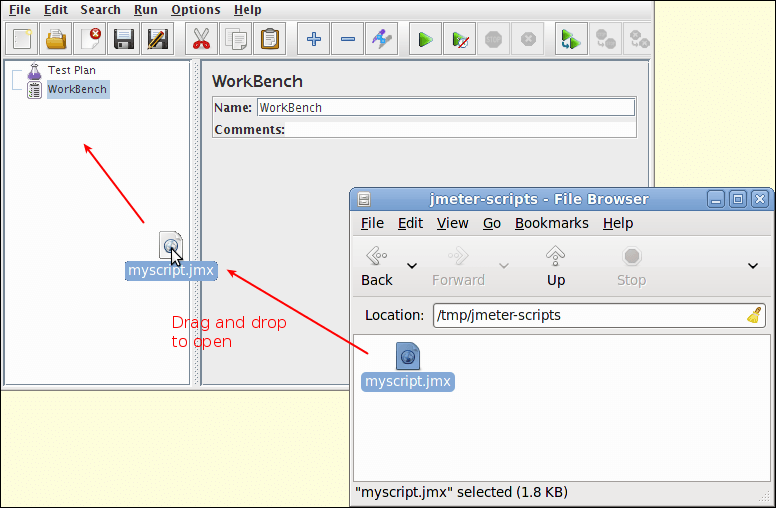Open the Back history dropdown arrow
776x508 pixels.
pos(412,266)
